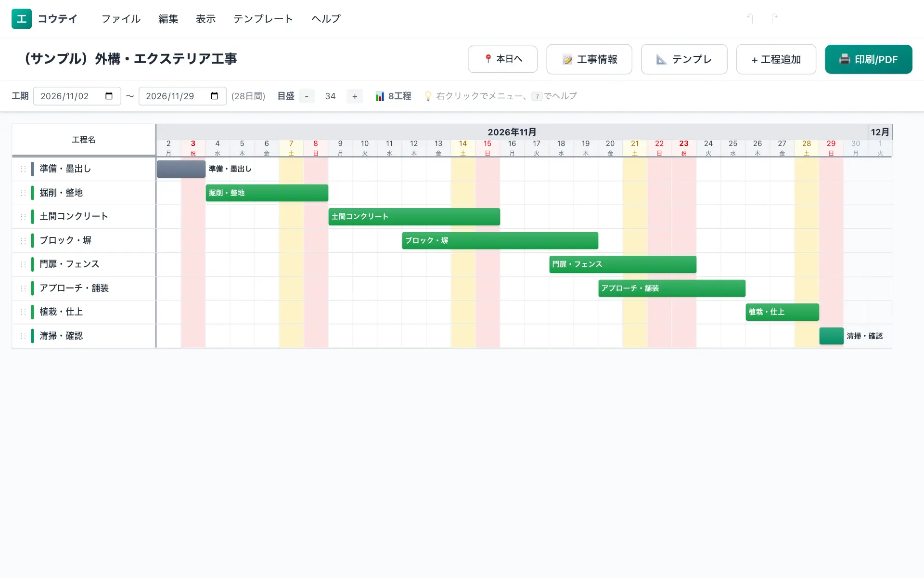Open the テンプレート menu
This screenshot has height=578, width=924.
[263, 19]
